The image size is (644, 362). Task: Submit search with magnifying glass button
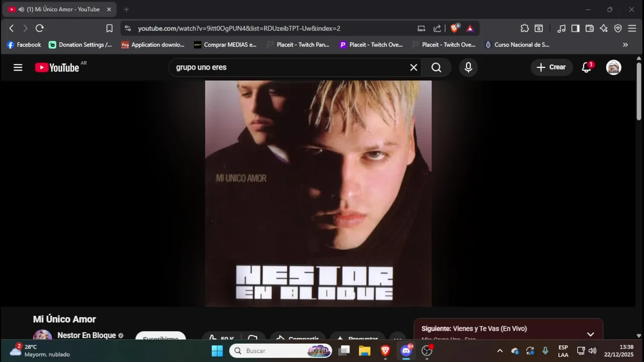click(x=436, y=67)
